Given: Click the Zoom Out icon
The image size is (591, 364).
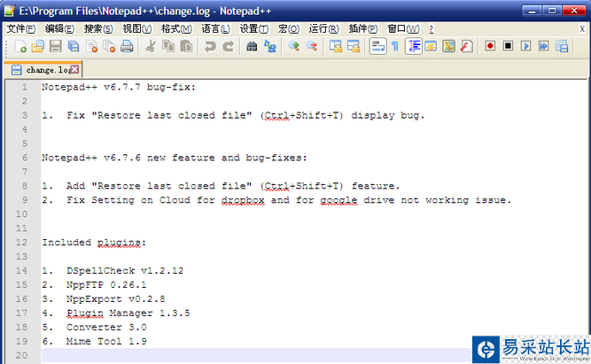Looking at the screenshot, I should coord(312,46).
